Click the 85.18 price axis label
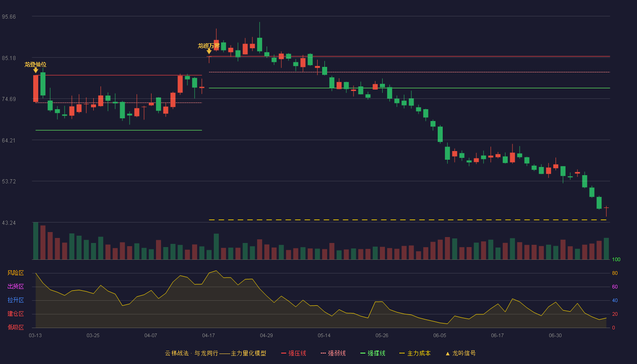The height and width of the screenshot is (364, 637). [x=9, y=58]
